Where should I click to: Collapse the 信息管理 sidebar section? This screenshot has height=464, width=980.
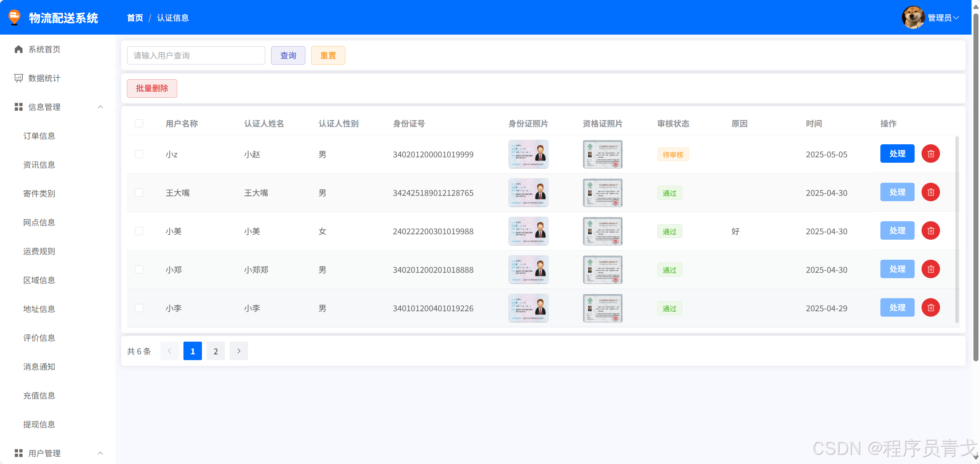coord(100,107)
